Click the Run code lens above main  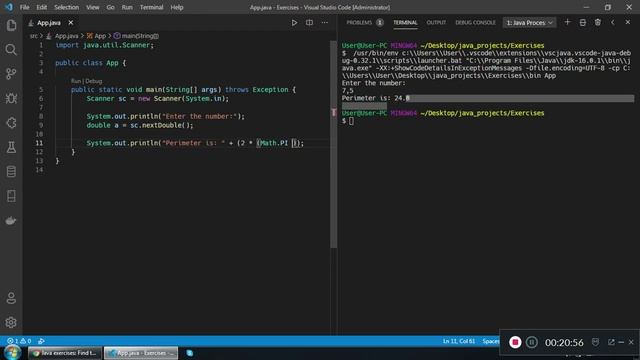coord(76,81)
